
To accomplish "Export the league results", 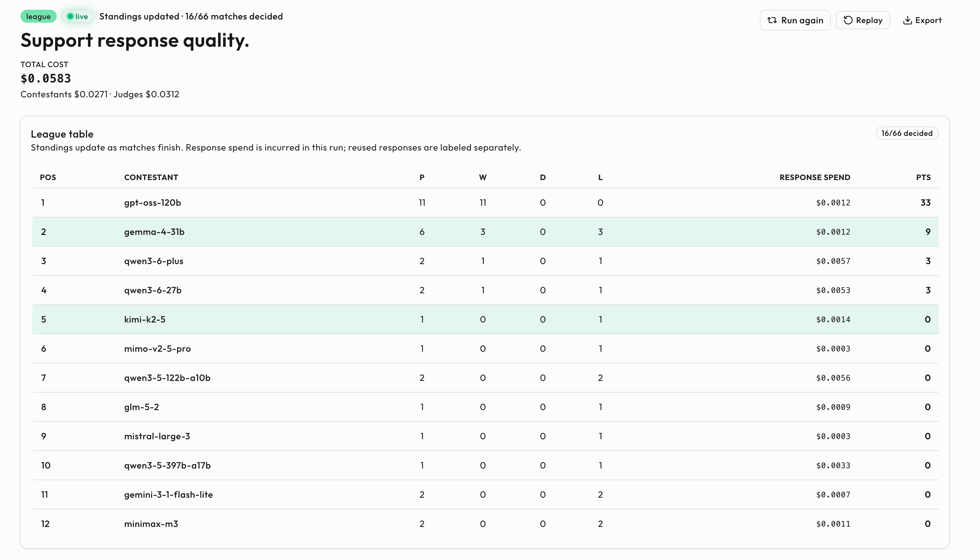I will pos(922,20).
